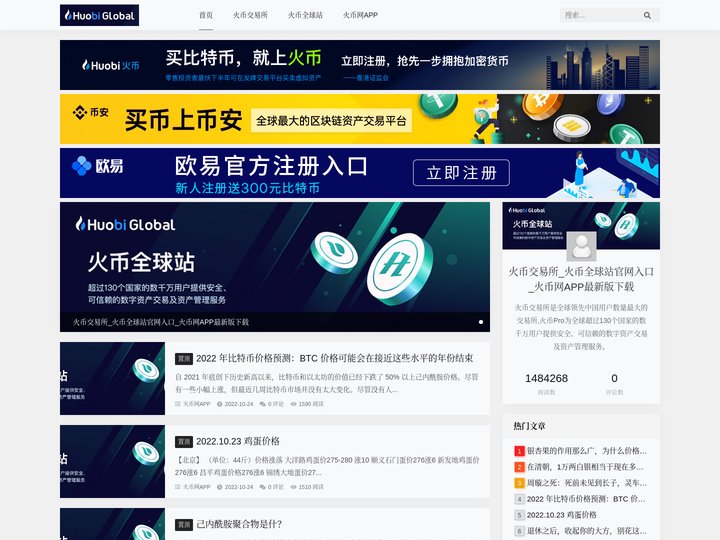Click the magnifier search icon
Screen dimensions: 720x540
647,15
